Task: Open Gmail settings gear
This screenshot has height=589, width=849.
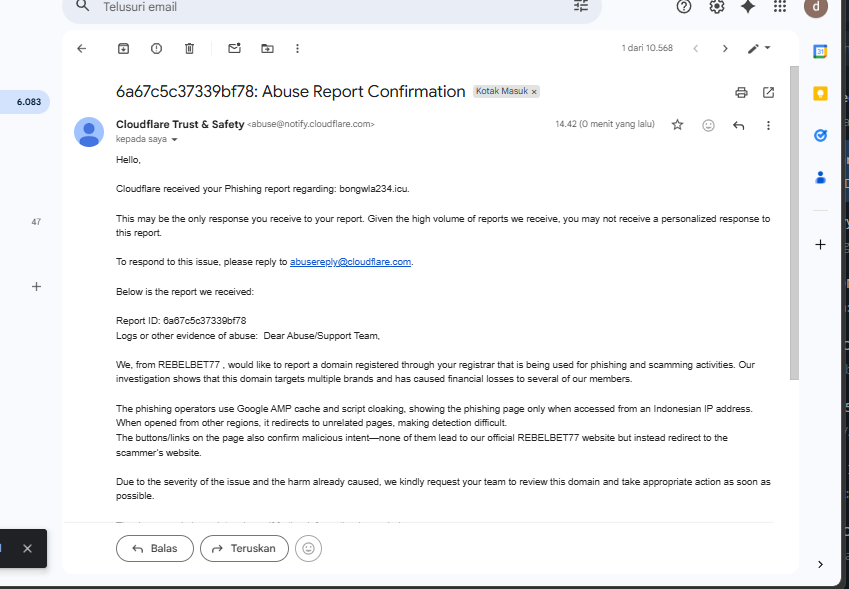Action: (717, 6)
